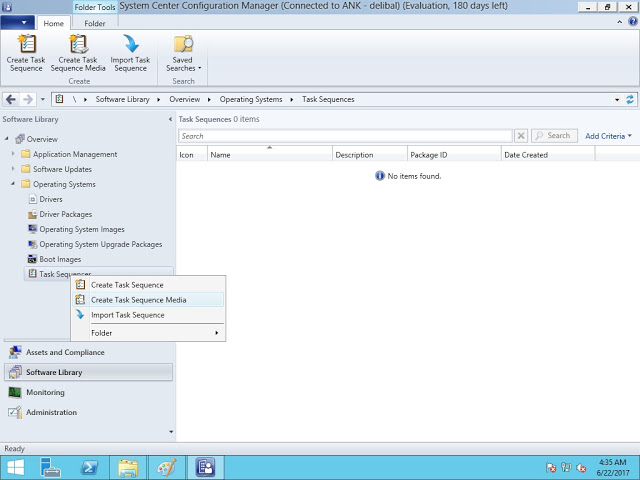Click the Search button
This screenshot has width=640, height=480.
554,136
